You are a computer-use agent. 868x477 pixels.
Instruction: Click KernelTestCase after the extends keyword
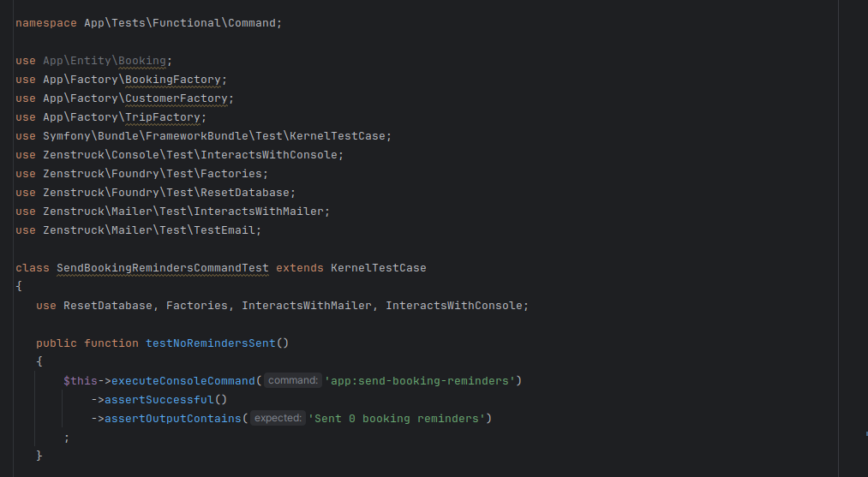(x=379, y=268)
